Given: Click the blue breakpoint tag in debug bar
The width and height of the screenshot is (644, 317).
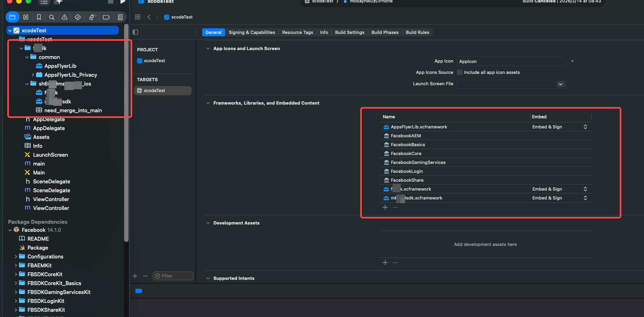Looking at the screenshot, I should click(139, 291).
